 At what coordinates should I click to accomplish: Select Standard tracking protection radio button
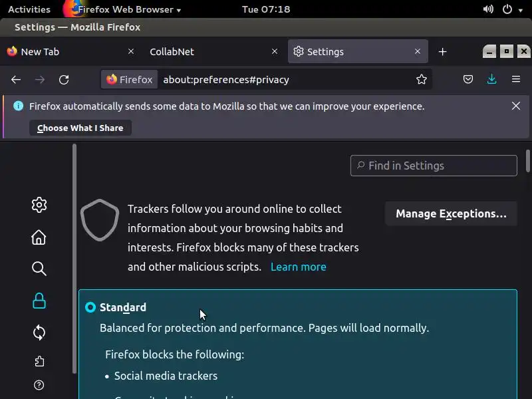(90, 307)
